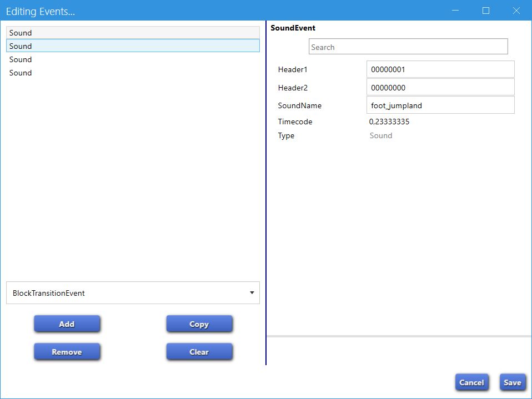Click the SoundName property label
The width and height of the screenshot is (532, 399).
pos(299,105)
